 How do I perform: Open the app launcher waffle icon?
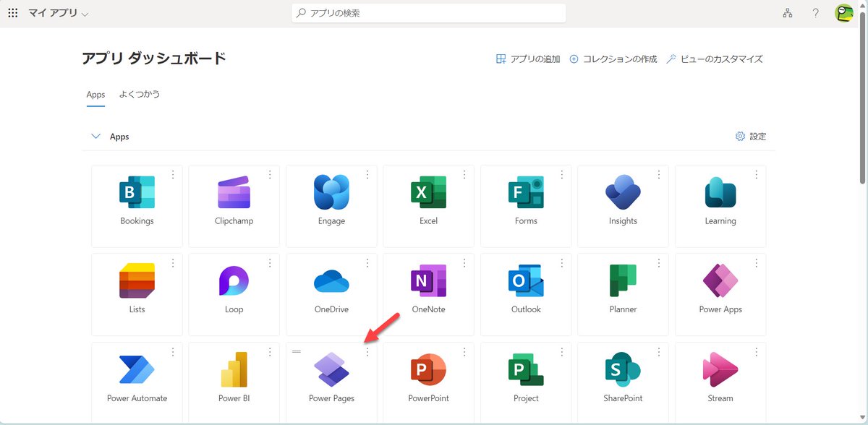click(x=12, y=13)
